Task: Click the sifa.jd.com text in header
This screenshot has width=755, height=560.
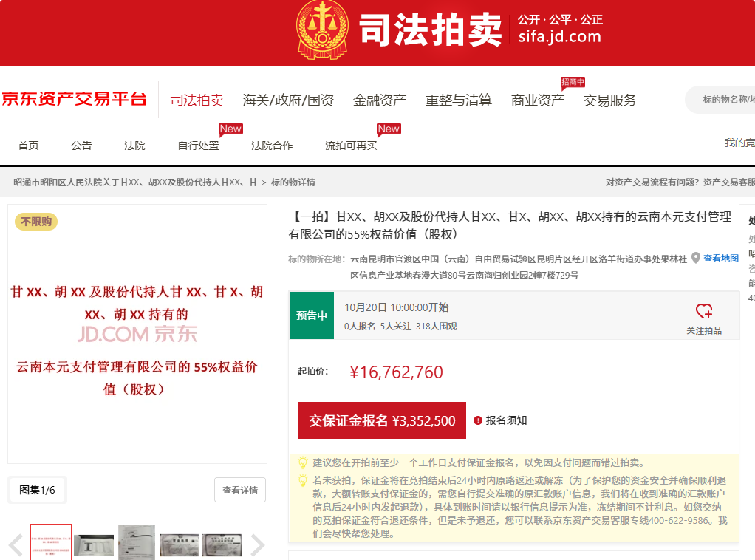Action: click(x=560, y=37)
